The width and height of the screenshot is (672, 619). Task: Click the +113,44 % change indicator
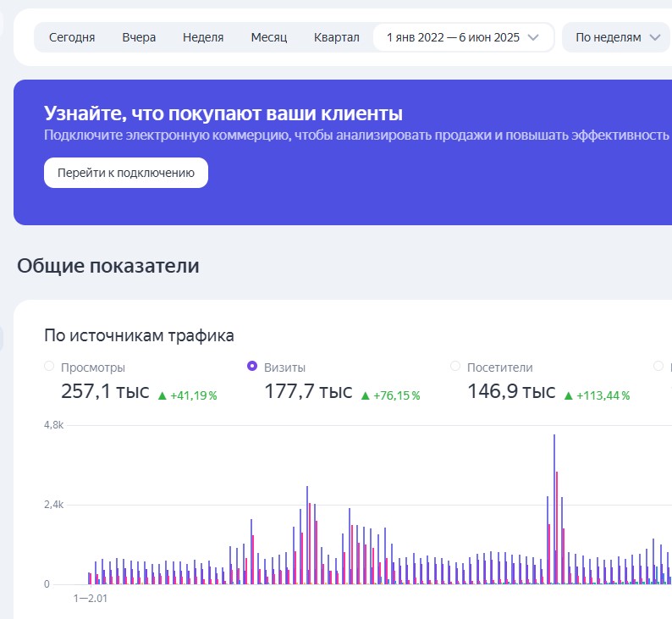click(597, 395)
